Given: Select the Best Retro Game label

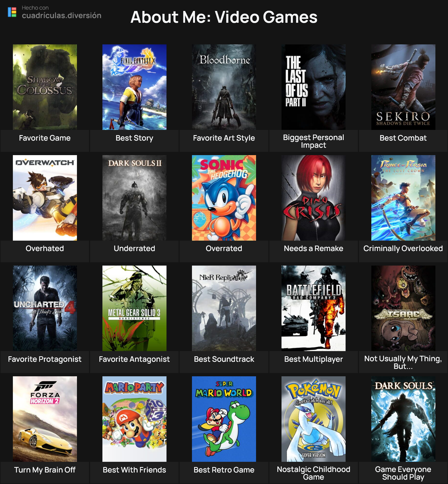Looking at the screenshot, I should (x=224, y=470).
